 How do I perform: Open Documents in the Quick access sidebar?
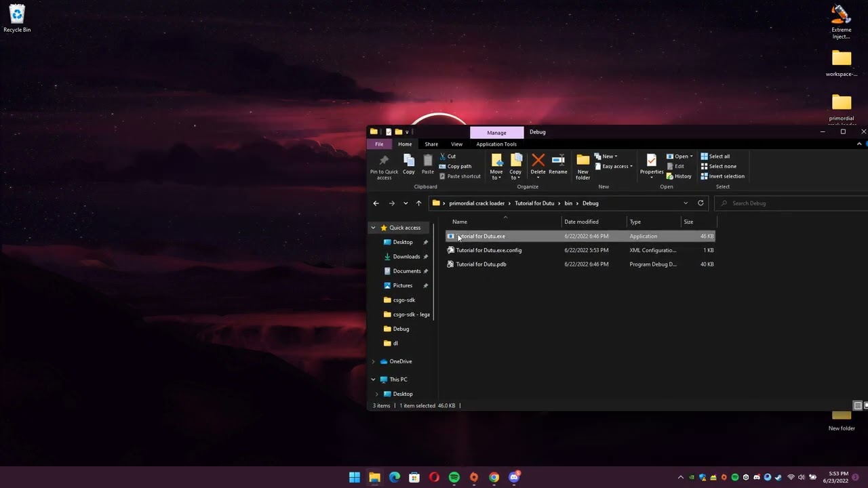click(406, 271)
